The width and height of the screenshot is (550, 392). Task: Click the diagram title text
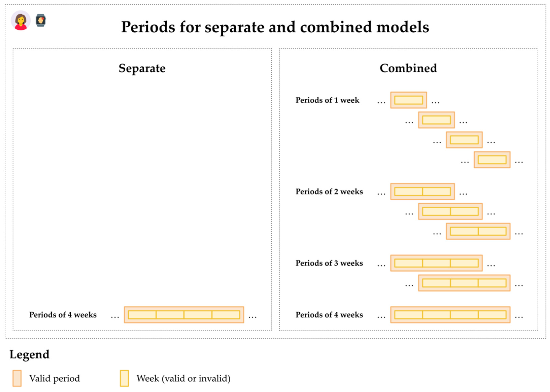click(275, 27)
